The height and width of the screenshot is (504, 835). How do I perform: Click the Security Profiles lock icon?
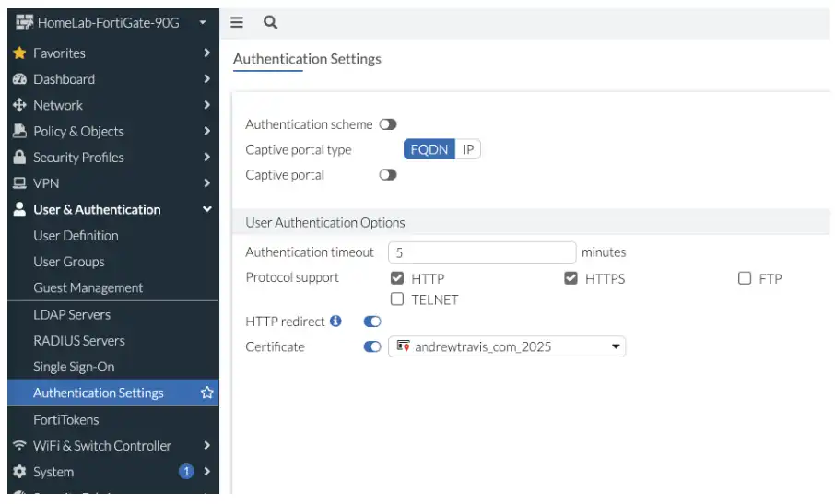point(19,158)
